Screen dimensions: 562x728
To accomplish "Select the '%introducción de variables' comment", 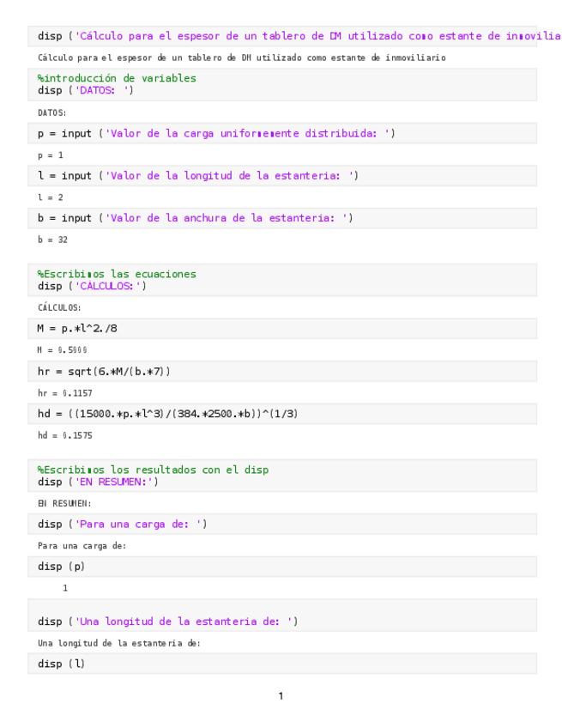I will [x=117, y=78].
